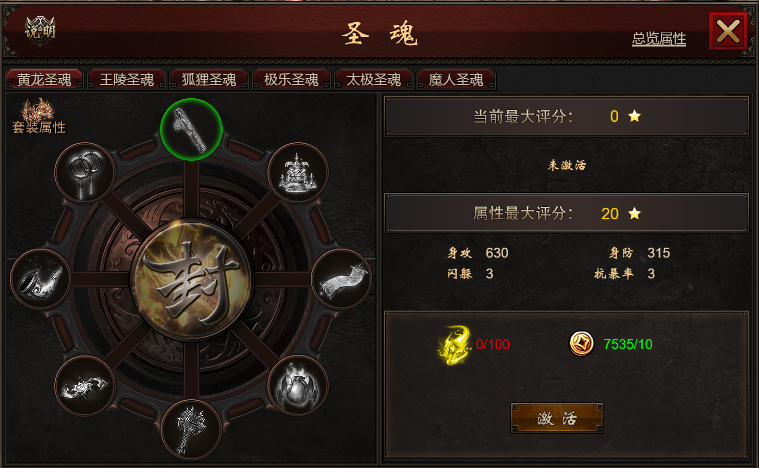Open the 套装属性 set attributes icon

coord(39,117)
